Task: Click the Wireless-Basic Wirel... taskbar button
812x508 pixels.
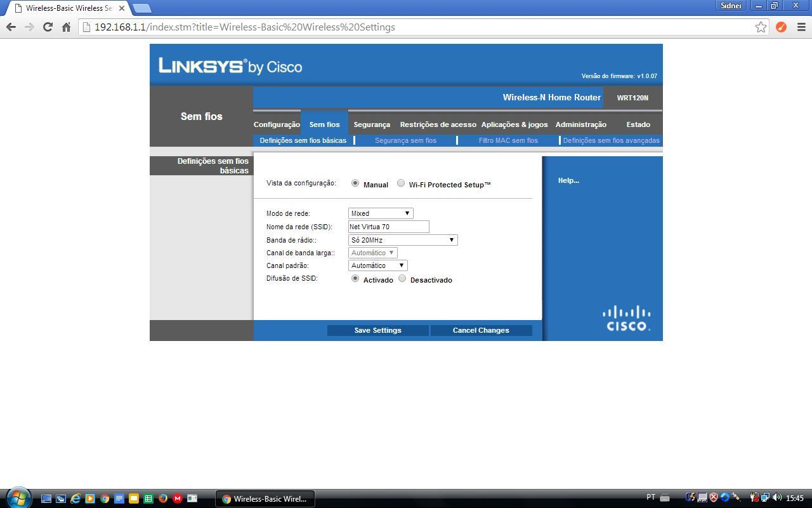Action: point(265,498)
